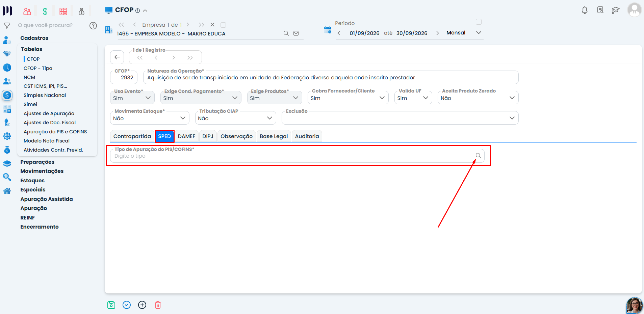Toggle checkbox next to Empresa navigation
Screen dimensions: 644x314
[223, 25]
